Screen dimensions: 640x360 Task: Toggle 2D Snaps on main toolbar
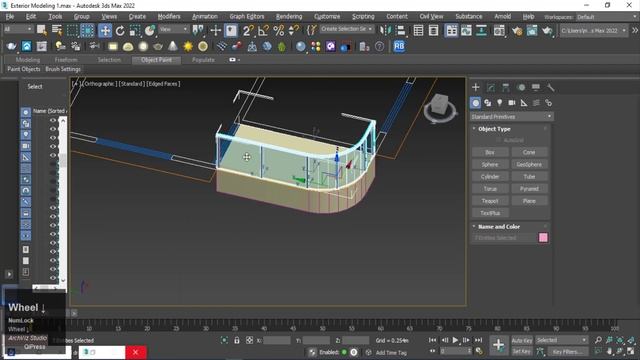(x=248, y=30)
